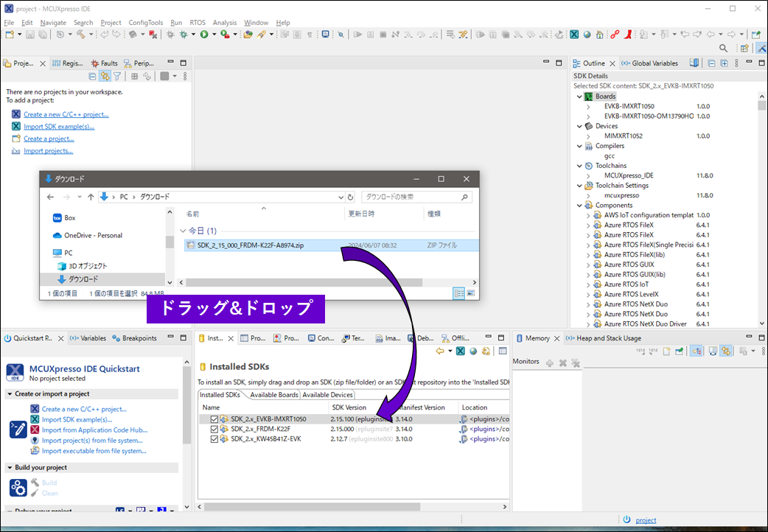Collapse the Boards tree node
Image resolution: width=768 pixels, height=532 pixels.
(579, 97)
